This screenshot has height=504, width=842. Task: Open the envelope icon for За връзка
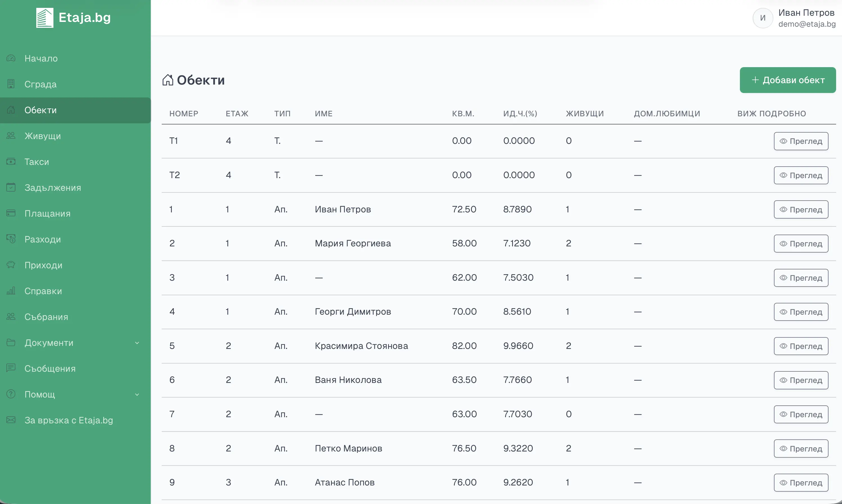[x=11, y=420]
